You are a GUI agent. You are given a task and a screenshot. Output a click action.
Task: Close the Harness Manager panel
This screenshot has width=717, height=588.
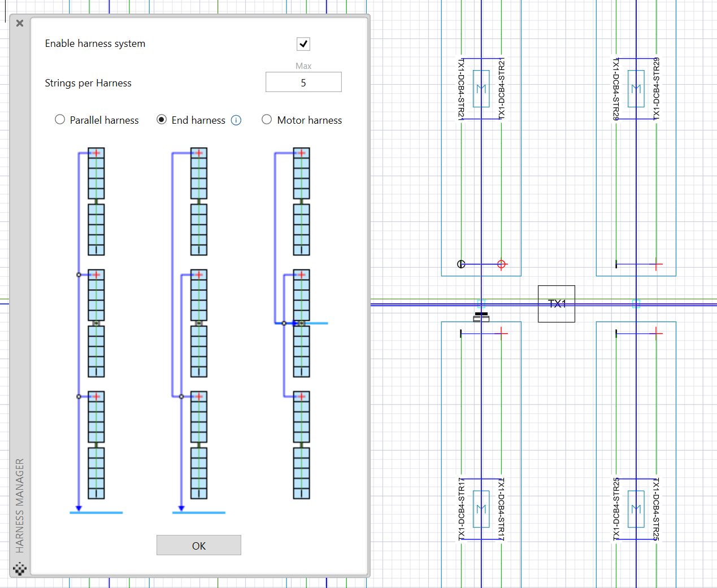(x=20, y=23)
